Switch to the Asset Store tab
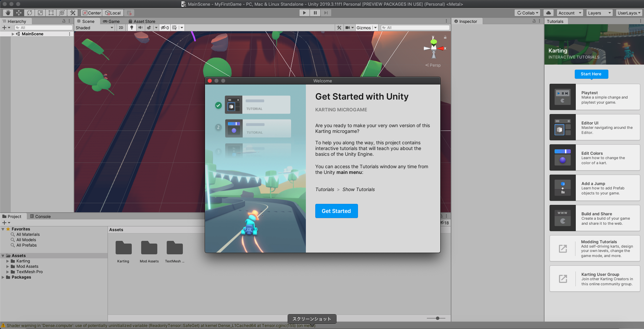Screen dimensions: 644x329 [x=142, y=21]
